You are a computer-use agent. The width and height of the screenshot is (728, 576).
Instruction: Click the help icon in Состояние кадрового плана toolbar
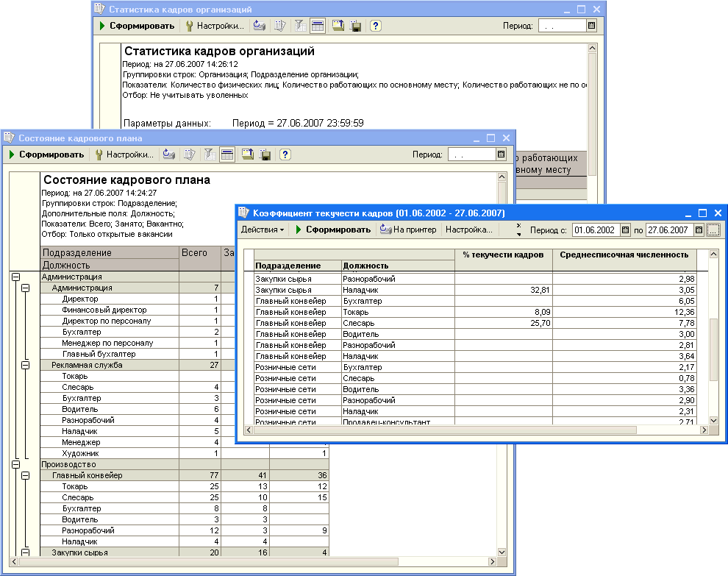pyautogui.click(x=285, y=154)
